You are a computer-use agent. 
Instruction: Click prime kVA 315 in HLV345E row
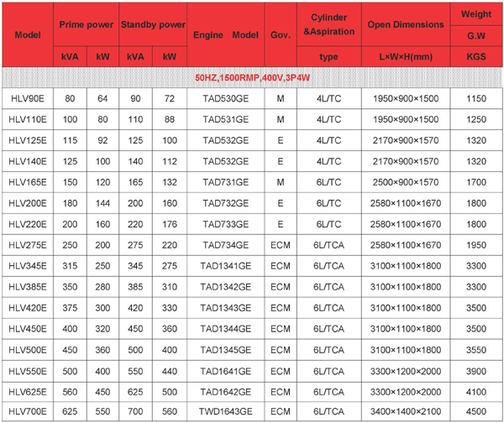pyautogui.click(x=70, y=265)
